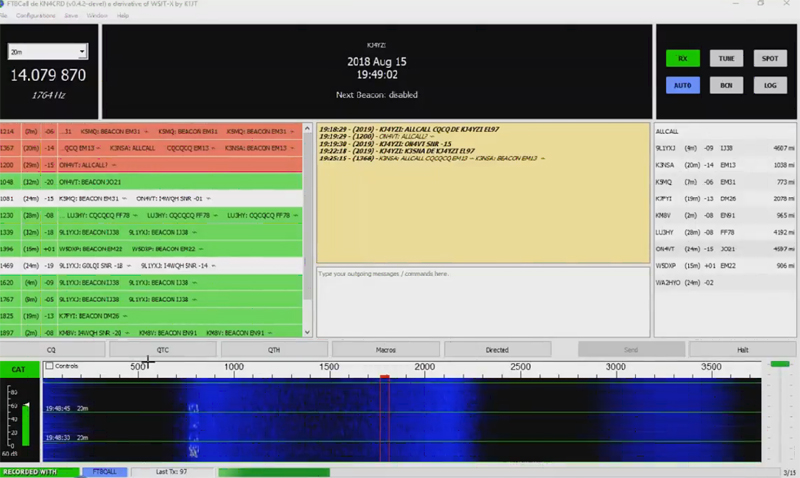Enable the Controls checkbox on waterfall

[x=48, y=367]
